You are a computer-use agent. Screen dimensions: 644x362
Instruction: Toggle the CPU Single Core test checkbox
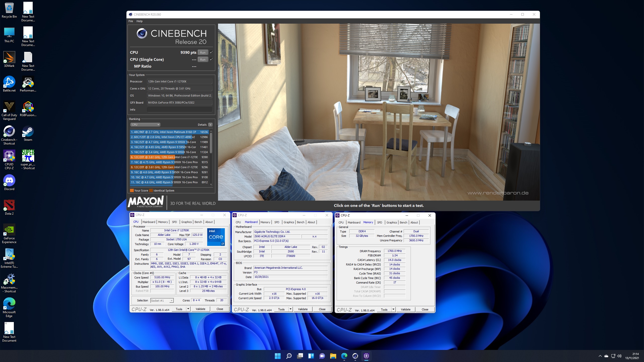point(211,59)
